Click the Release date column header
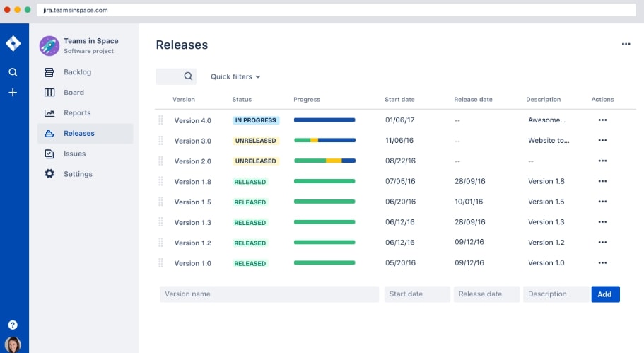The width and height of the screenshot is (644, 353). pyautogui.click(x=473, y=100)
